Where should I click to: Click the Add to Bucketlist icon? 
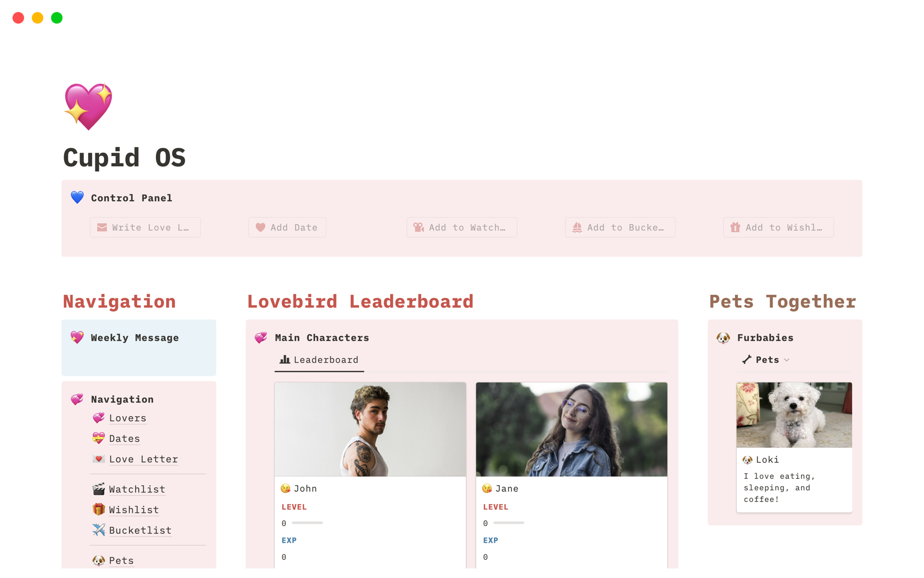[576, 227]
